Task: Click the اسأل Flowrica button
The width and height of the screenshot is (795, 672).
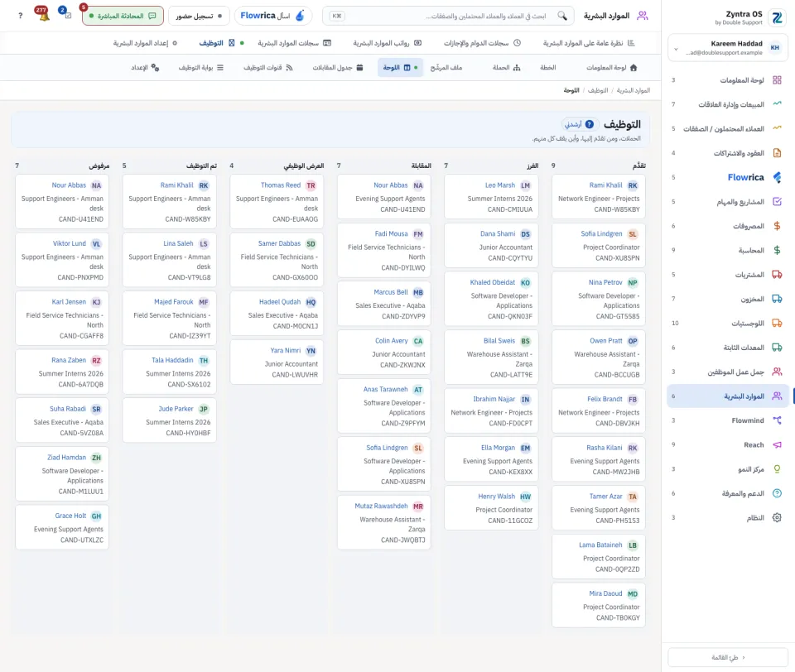Action: (272, 16)
